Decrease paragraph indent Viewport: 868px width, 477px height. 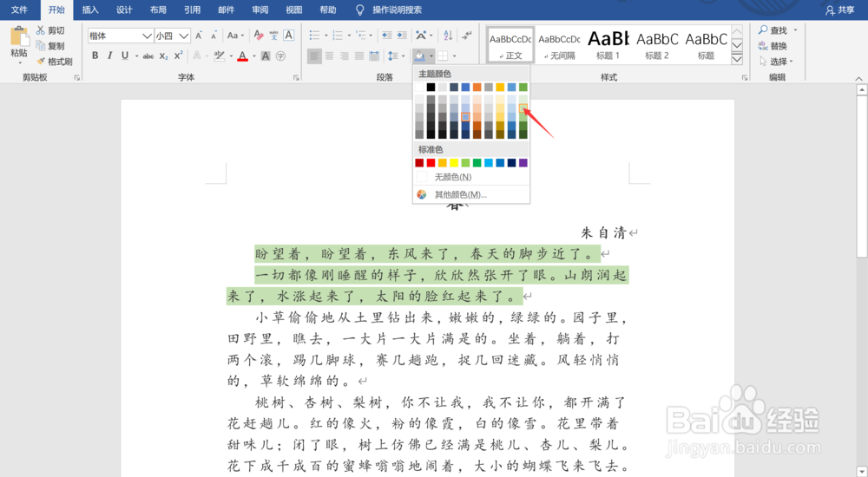pyautogui.click(x=387, y=36)
